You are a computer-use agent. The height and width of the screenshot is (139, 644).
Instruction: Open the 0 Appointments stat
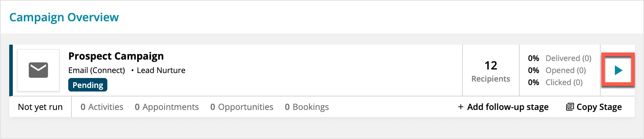[x=167, y=107]
